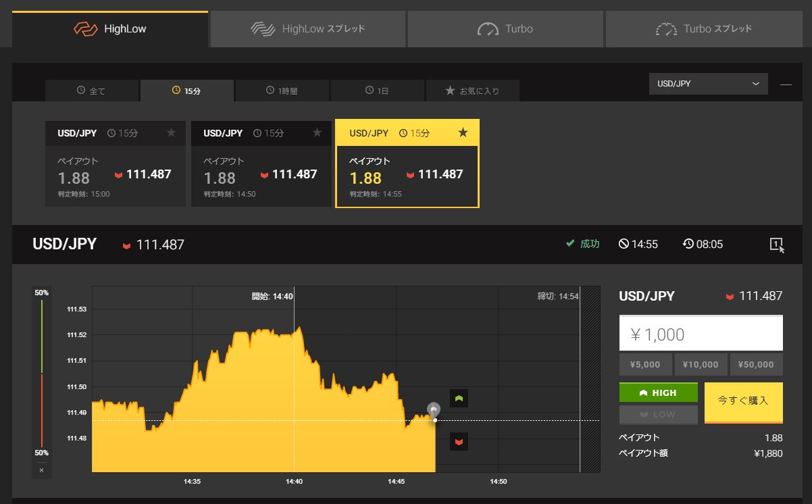The image size is (812, 504).
Task: Go to the Turbo スプレッド tab
Action: point(703,29)
